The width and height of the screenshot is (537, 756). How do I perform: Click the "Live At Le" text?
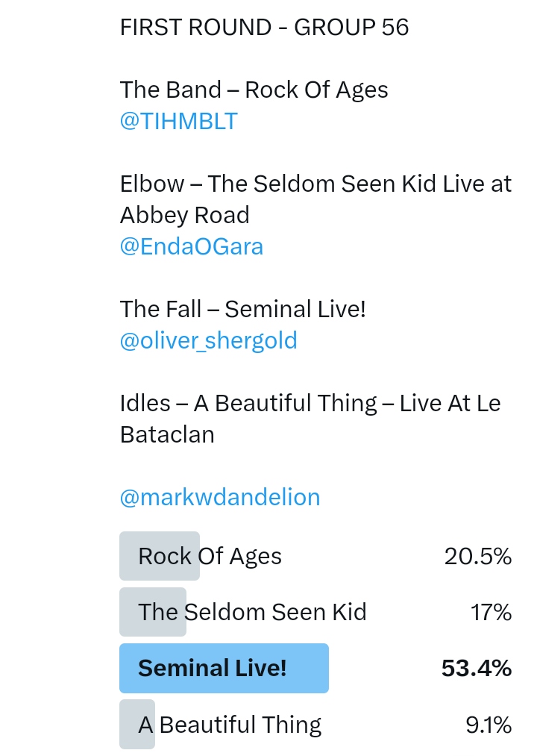(450, 403)
